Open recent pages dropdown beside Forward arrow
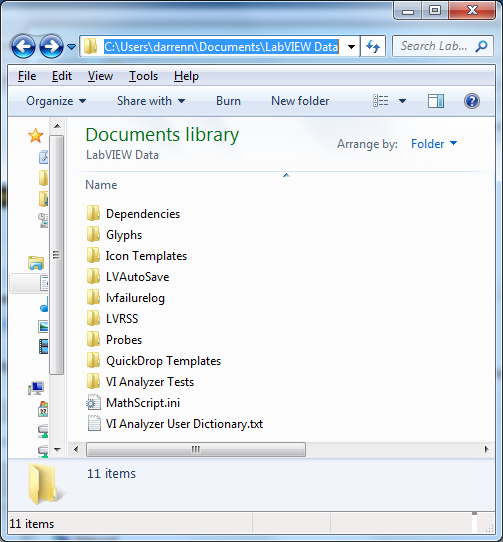Viewport: 503px width, 542px height. click(71, 46)
